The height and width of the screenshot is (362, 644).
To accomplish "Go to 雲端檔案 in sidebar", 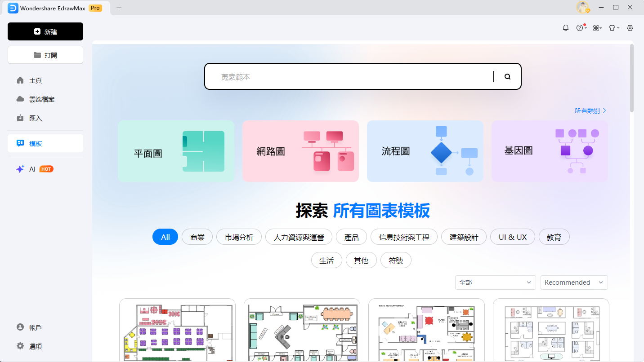I will point(42,99).
